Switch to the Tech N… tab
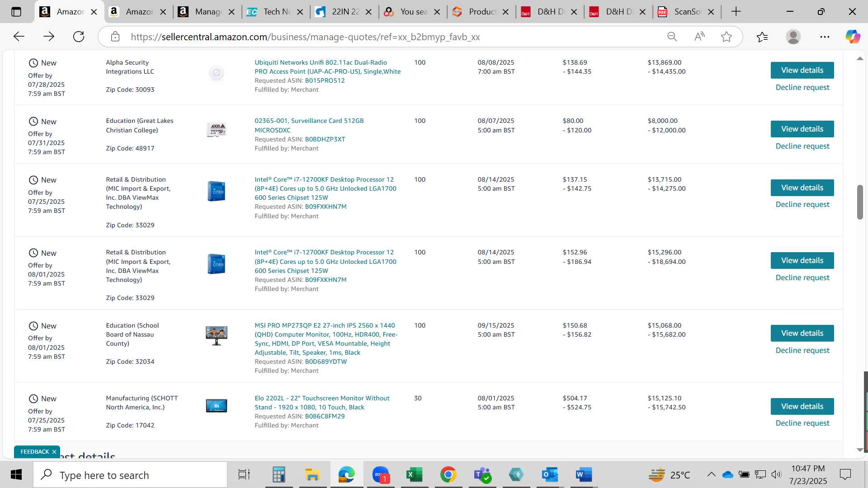Viewport: 868px width, 488px height. [x=275, y=12]
